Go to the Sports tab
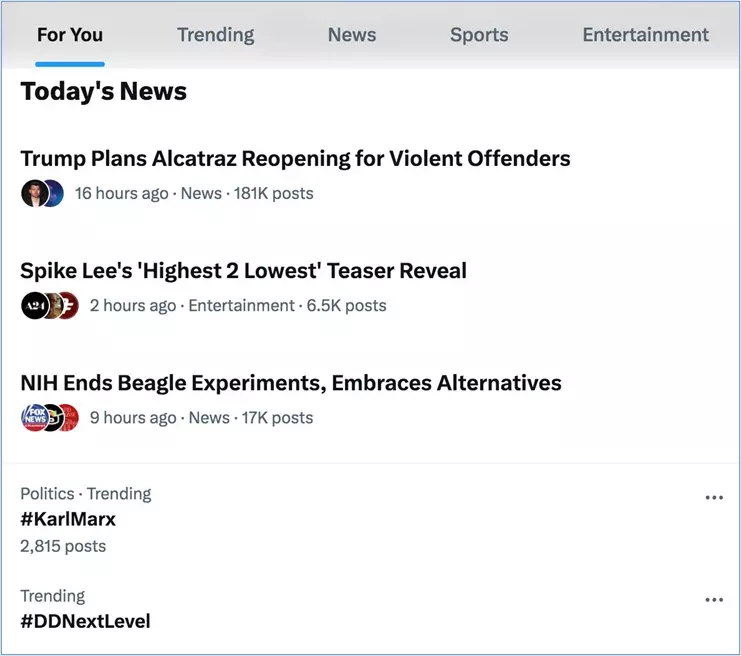 (x=479, y=35)
